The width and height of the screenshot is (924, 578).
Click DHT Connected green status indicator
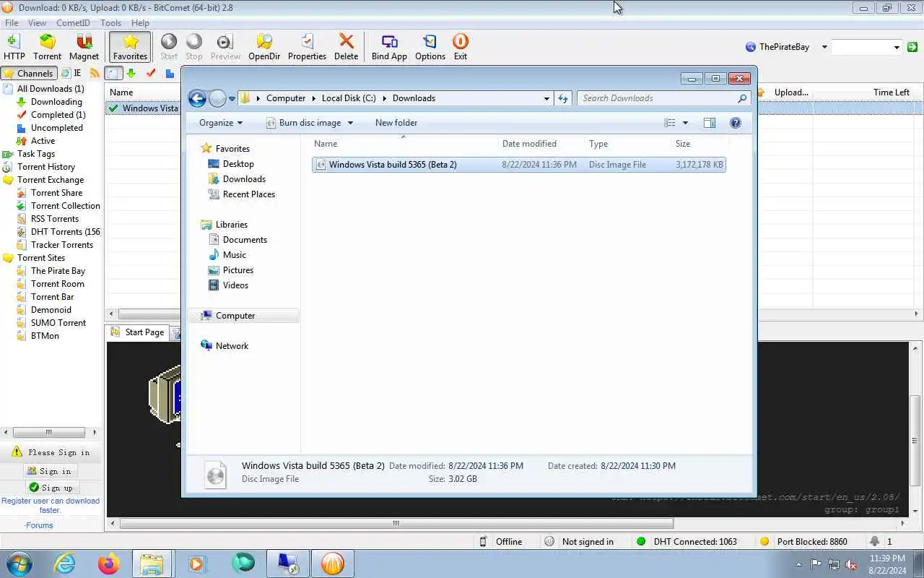coord(641,542)
